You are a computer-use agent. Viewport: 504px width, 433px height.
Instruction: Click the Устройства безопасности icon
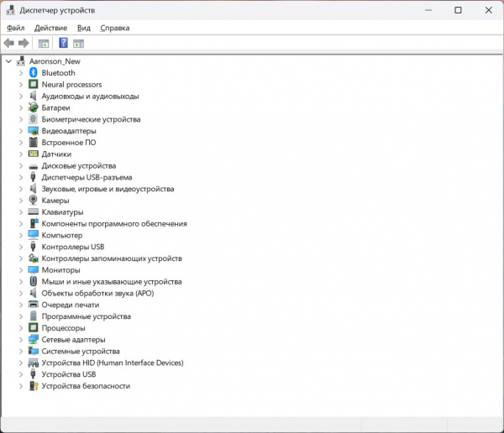coord(34,386)
